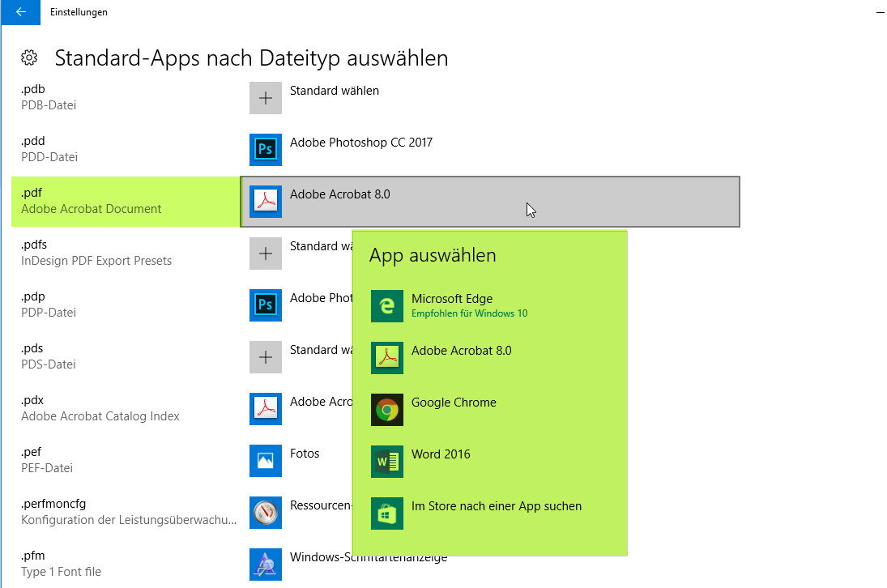Click Empfohlen für Windows 10 text
The image size is (887, 588).
click(470, 313)
